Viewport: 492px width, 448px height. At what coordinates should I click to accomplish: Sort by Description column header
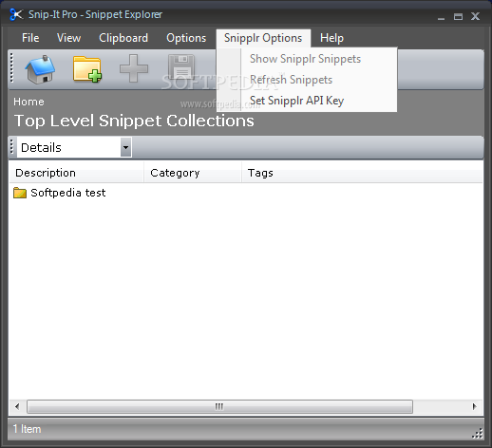tap(76, 173)
